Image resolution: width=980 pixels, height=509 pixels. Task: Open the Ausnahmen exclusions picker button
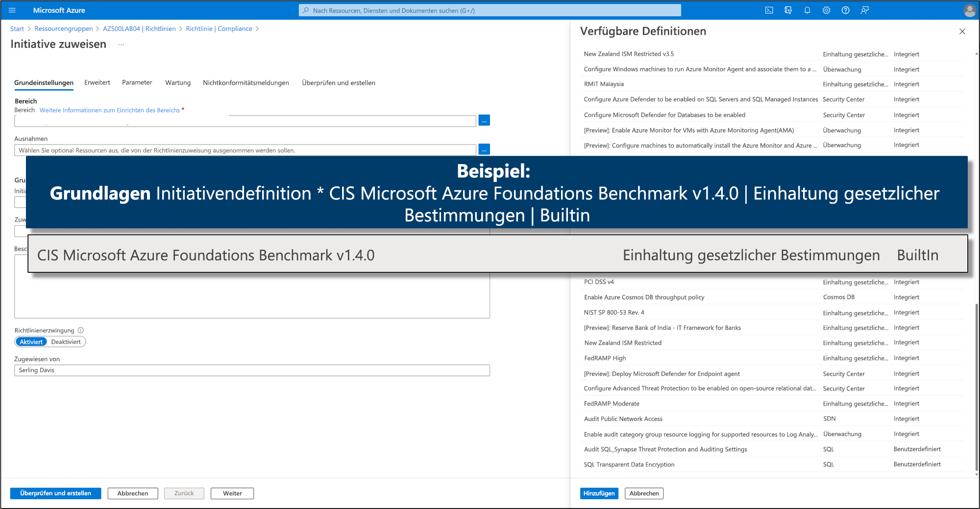pyautogui.click(x=484, y=149)
